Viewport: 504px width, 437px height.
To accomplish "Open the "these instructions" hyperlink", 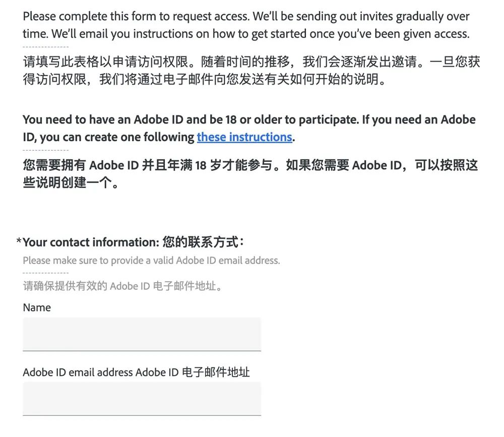I will [x=244, y=137].
